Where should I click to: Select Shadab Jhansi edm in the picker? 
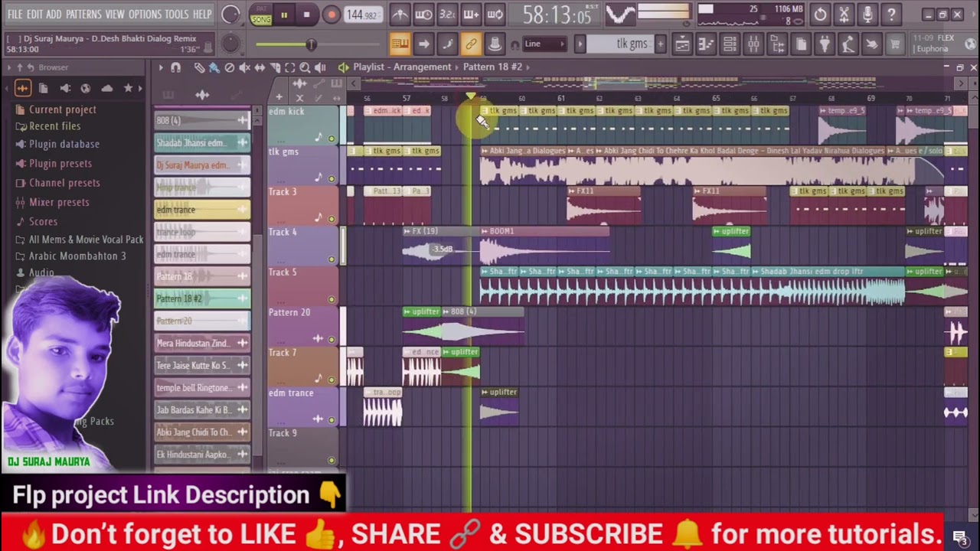202,143
